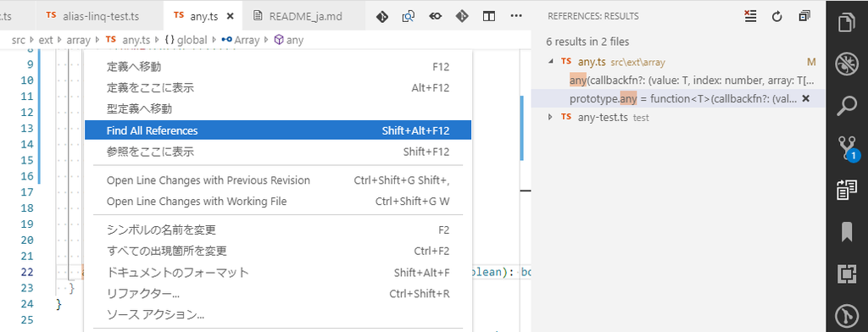868x332 pixels.
Task: Open the References view icon in activity bar
Action: pyautogui.click(x=847, y=190)
